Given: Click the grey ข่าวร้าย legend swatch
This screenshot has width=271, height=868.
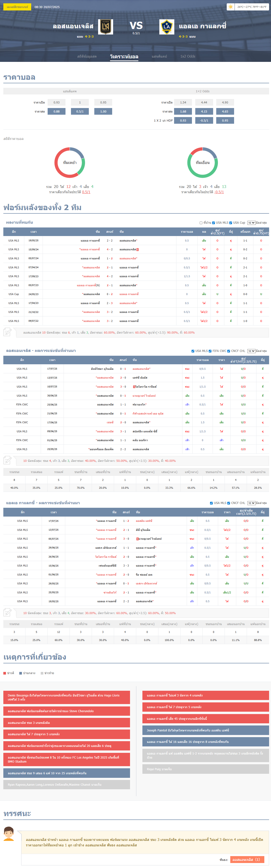Looking at the screenshot, I should pyautogui.click(x=42, y=673).
